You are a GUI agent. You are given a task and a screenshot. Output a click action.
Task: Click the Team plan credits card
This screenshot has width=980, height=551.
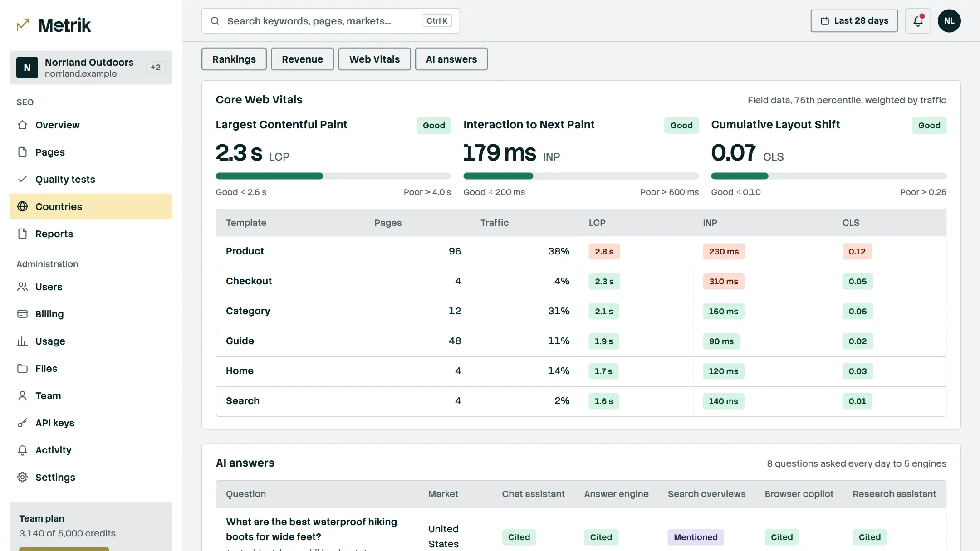click(91, 527)
